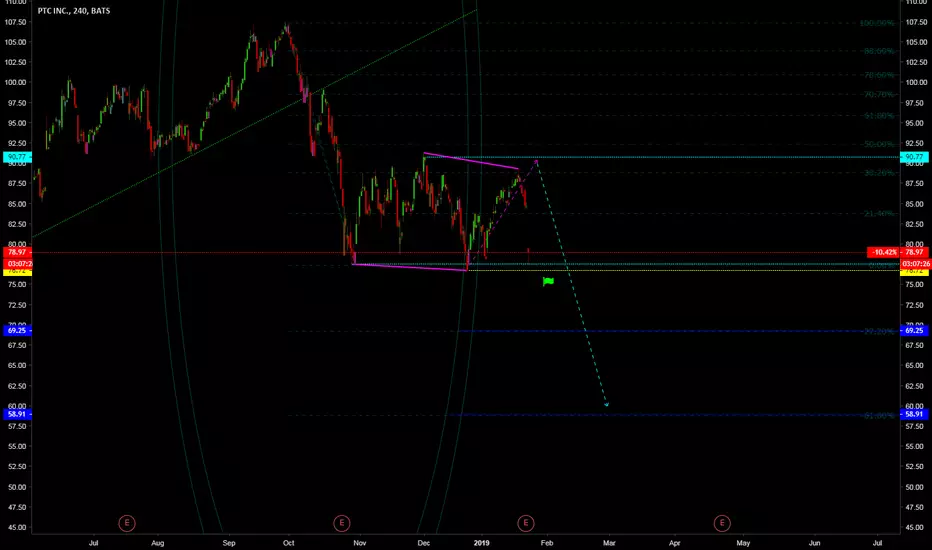Screen dimensions: 932x550
Task: Click the 'PTC INC., 240, BATS' chart title
Action: (x=74, y=11)
